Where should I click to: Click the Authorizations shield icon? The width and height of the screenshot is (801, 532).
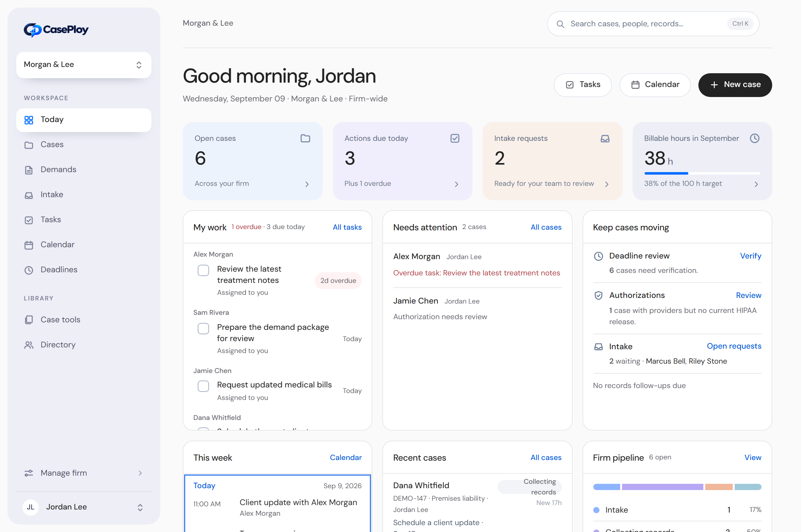pos(599,295)
